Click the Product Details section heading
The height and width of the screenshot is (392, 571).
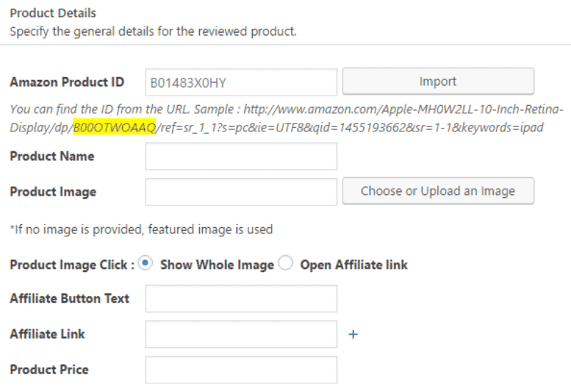point(53,13)
